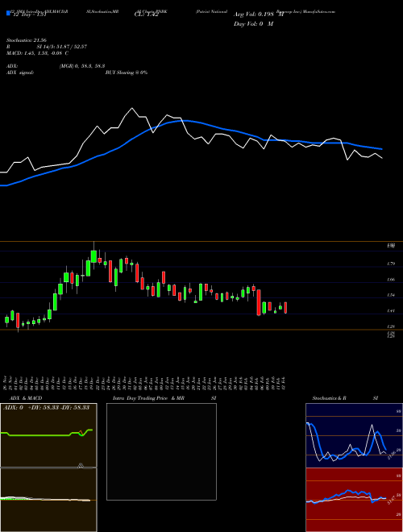Click the green ADX line chart panel
This screenshot has height=532, width=403.
[x=48, y=435]
